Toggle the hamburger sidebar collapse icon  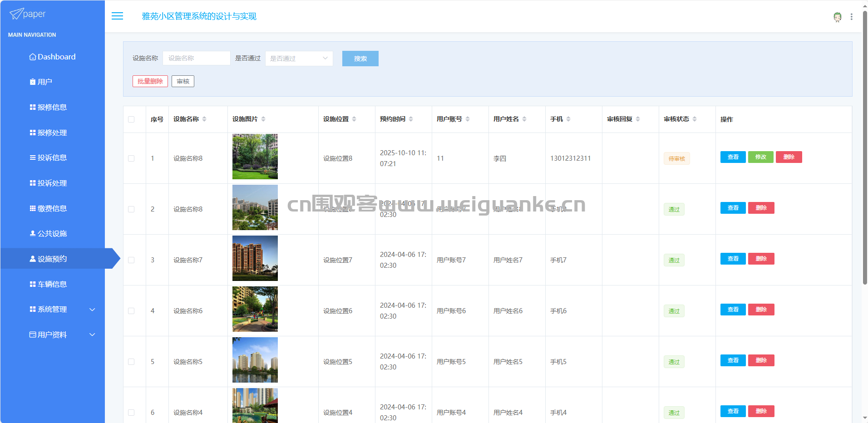(117, 16)
